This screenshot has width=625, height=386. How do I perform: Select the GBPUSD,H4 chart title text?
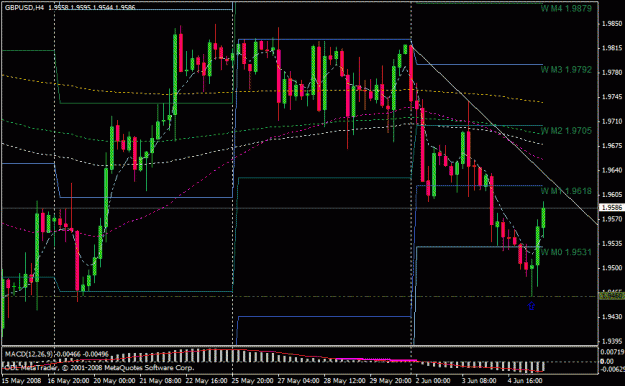pyautogui.click(x=24, y=8)
